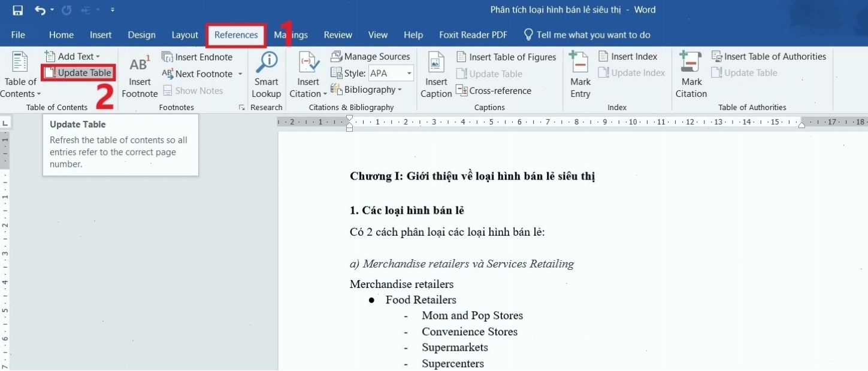This screenshot has height=371, width=868.
Task: Open the Undo history dropdown arrow
Action: pos(52,10)
